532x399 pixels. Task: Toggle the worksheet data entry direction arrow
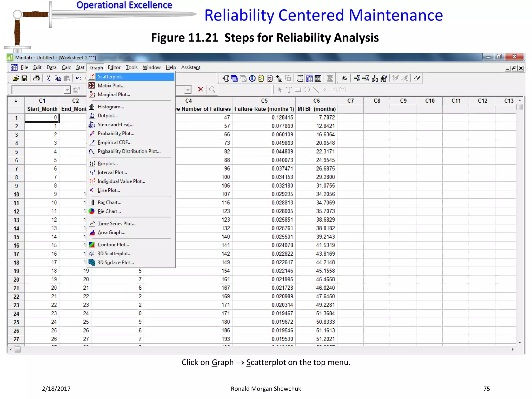[16, 101]
